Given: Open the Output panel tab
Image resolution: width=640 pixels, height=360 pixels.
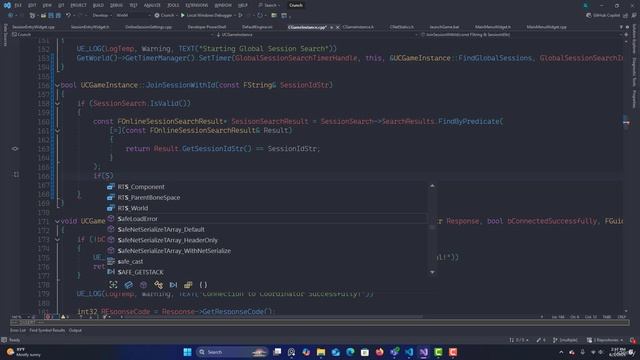Looking at the screenshot, I should [75, 330].
